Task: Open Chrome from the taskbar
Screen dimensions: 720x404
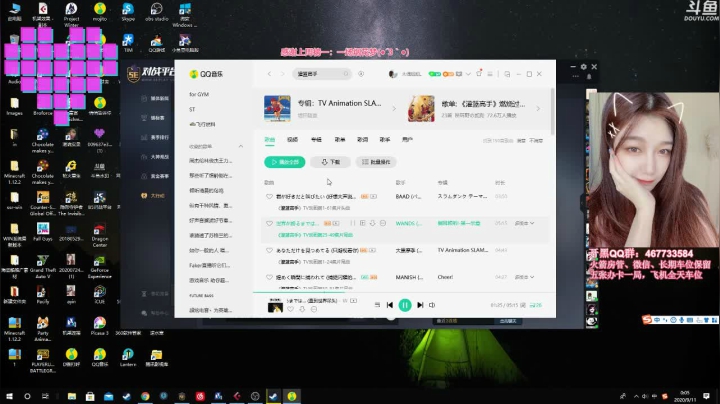Action: point(145,396)
